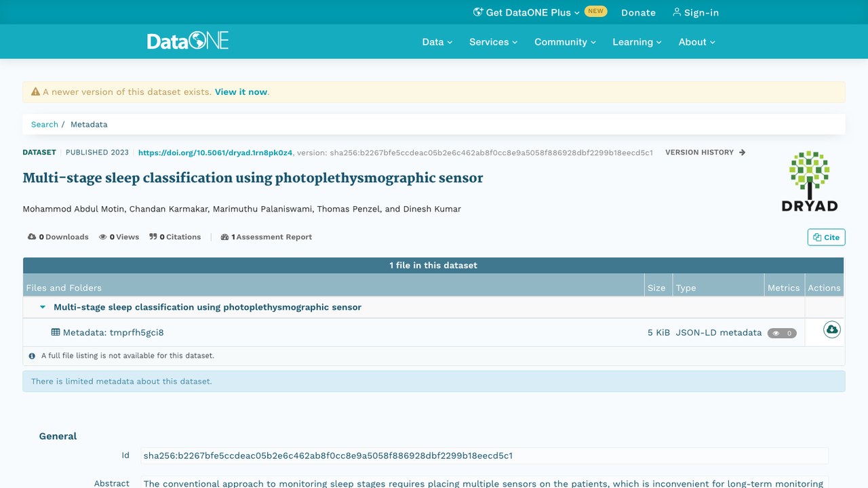Viewport: 868px width, 488px height.
Task: Click the globe icon before Get DataONE Plus
Action: 478,12
